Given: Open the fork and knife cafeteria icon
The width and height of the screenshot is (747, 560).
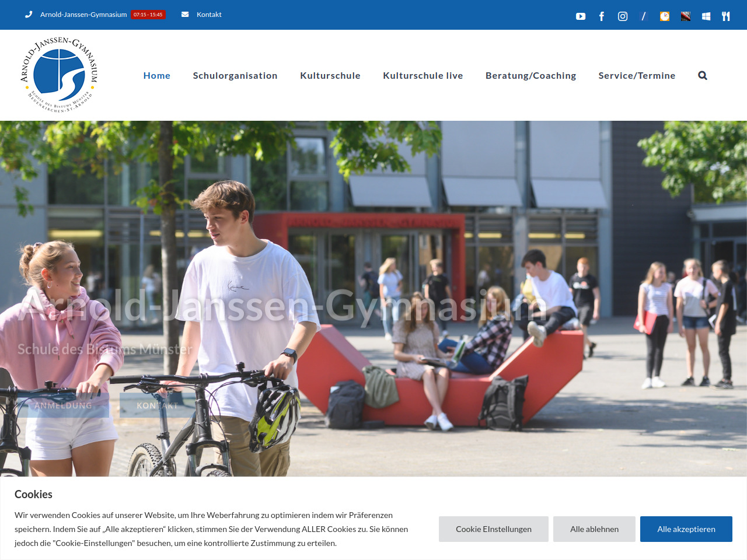Looking at the screenshot, I should (x=726, y=16).
